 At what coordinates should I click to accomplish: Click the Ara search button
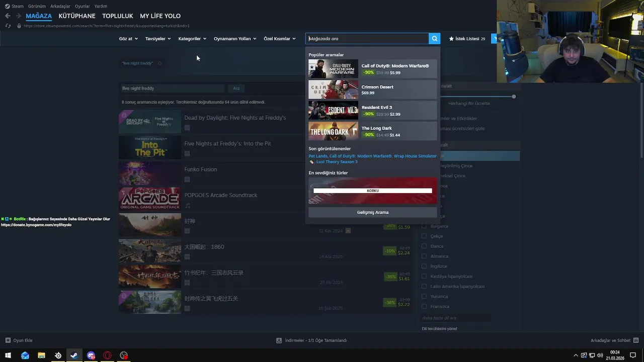click(x=236, y=88)
